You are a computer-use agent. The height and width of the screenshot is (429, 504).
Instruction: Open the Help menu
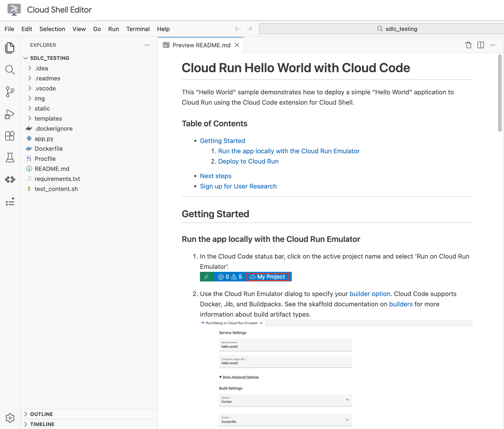pos(163,29)
